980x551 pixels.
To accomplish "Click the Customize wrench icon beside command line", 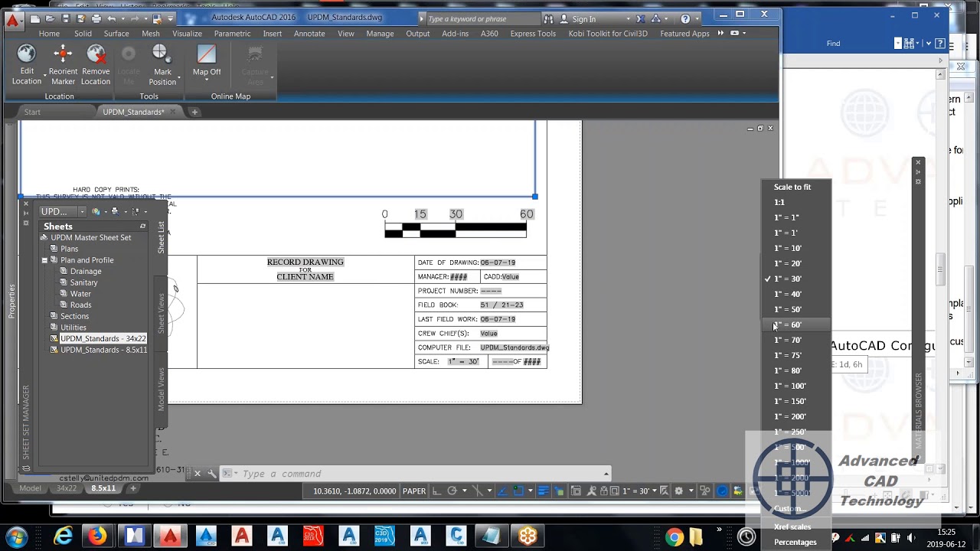I will point(212,474).
